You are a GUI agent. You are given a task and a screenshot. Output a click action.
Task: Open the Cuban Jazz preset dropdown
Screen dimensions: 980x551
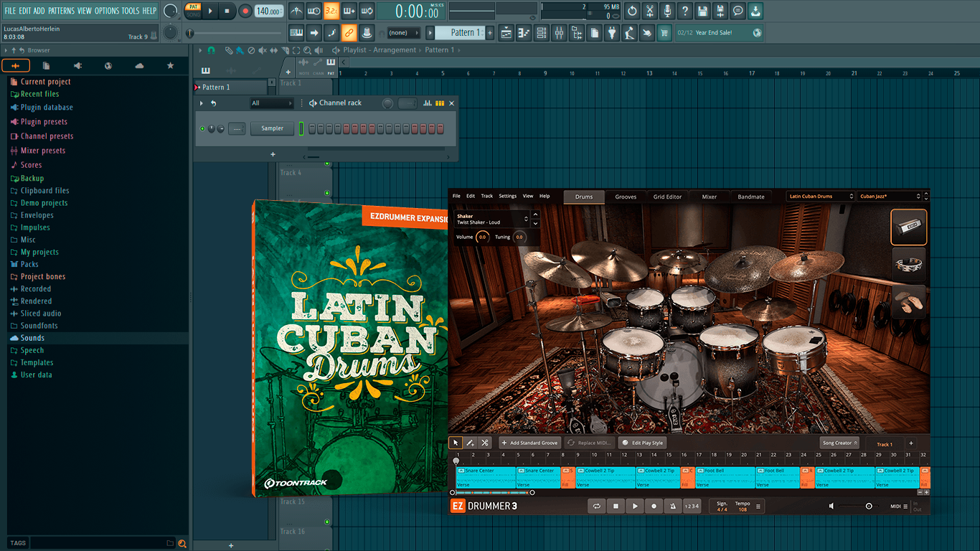[890, 197]
